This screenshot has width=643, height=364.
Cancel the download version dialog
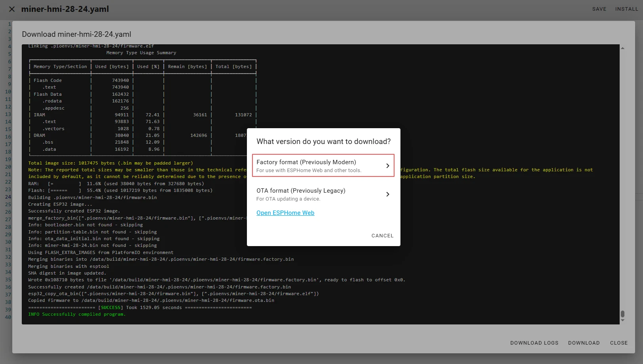tap(382, 236)
